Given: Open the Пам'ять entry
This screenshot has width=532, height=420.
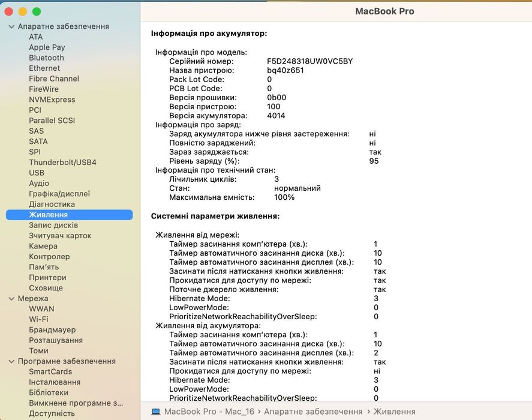Looking at the screenshot, I should click(x=44, y=267).
